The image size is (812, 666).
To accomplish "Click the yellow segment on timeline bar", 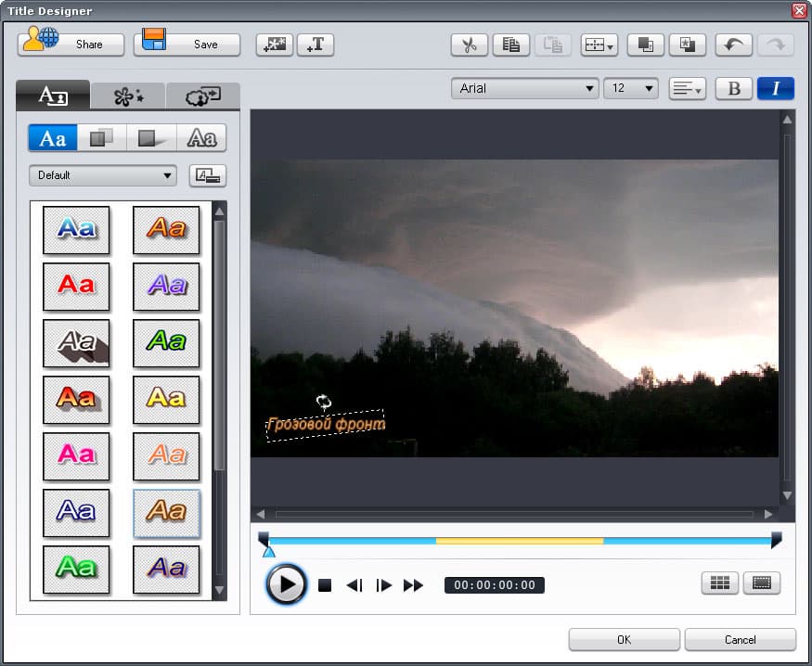I will tap(520, 541).
